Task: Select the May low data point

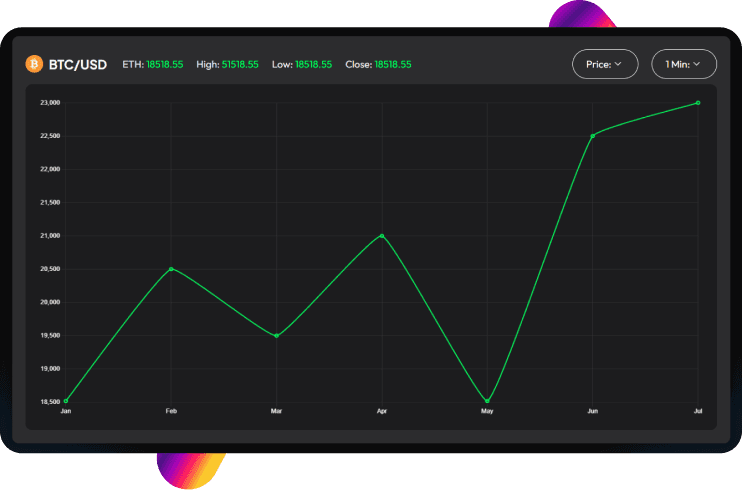Action: (x=487, y=401)
